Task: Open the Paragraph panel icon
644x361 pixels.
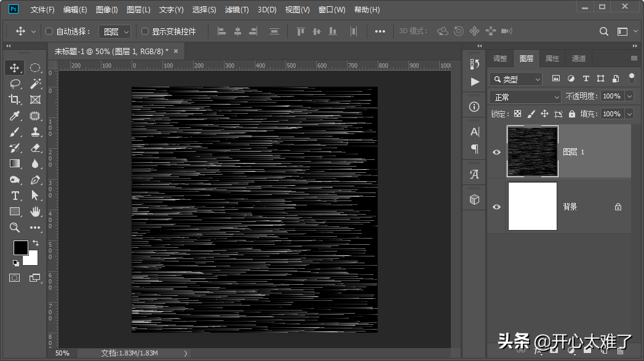Action: [x=475, y=148]
